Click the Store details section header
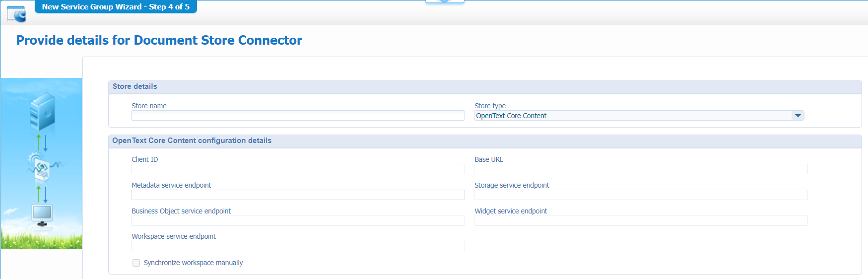868x279 pixels. [x=135, y=86]
